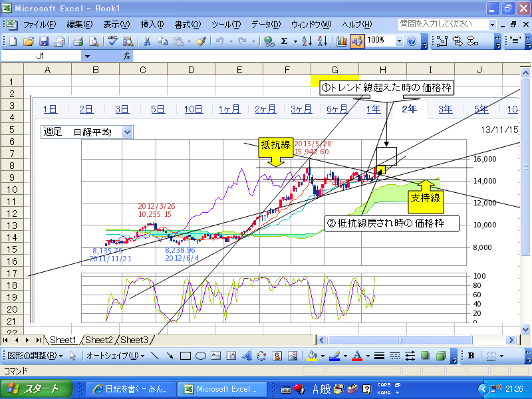Click the Fill Color paint bucket swatch
This screenshot has width=532, height=399.
pyautogui.click(x=312, y=356)
